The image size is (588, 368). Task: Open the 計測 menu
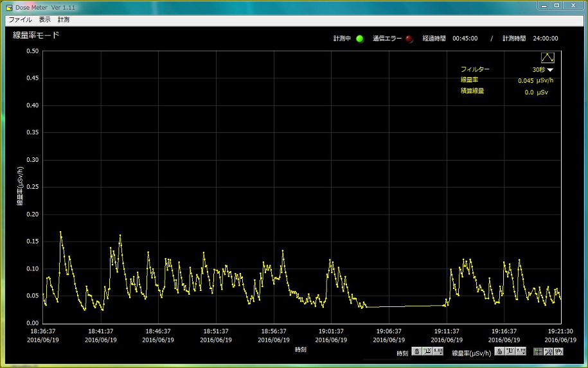pyautogui.click(x=64, y=20)
